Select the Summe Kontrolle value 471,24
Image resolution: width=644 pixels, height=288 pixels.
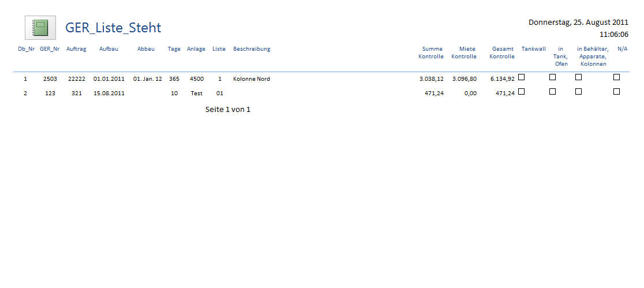coord(434,93)
